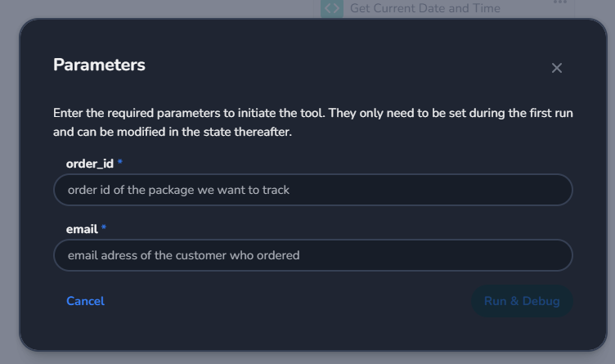The image size is (615, 364).
Task: Focus the order_id input field
Action: point(312,190)
